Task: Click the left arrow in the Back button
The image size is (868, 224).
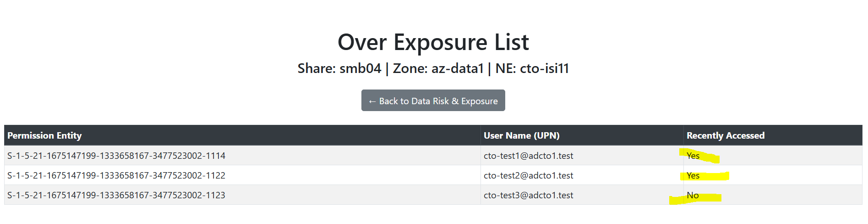Action: (372, 101)
